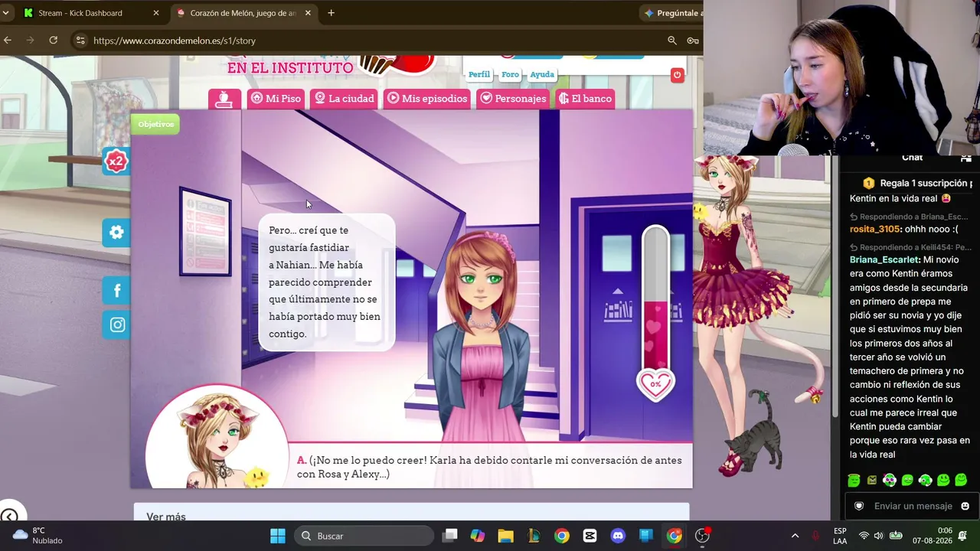Open El banco tab
The width and height of the screenshot is (980, 551).
click(x=585, y=99)
